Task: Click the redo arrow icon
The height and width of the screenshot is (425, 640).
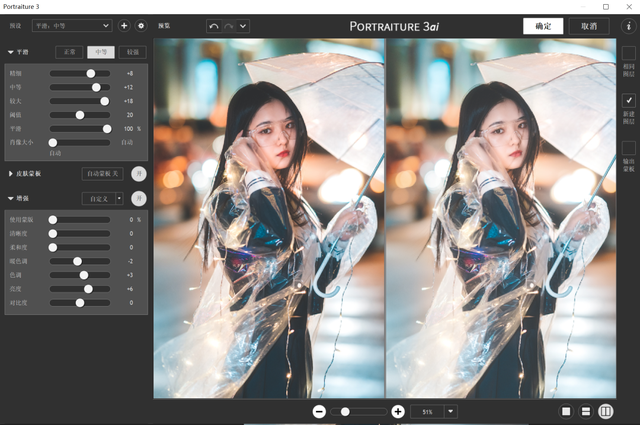Action: point(228,25)
